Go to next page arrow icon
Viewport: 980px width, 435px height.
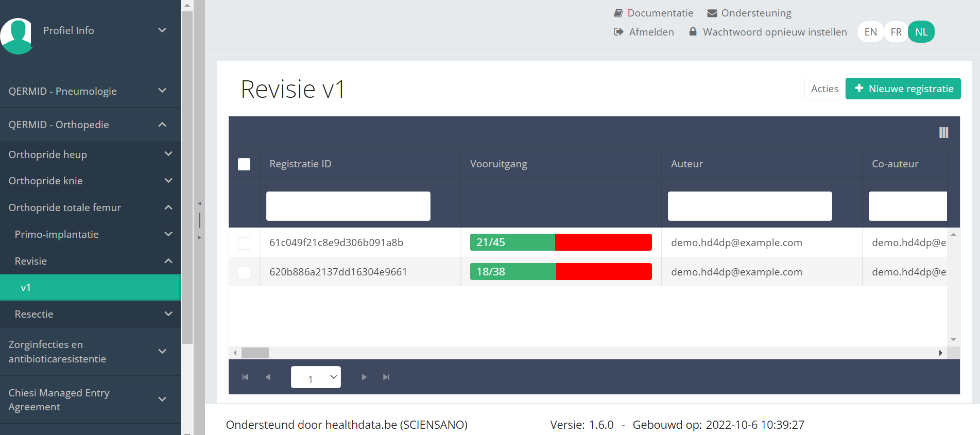click(364, 377)
